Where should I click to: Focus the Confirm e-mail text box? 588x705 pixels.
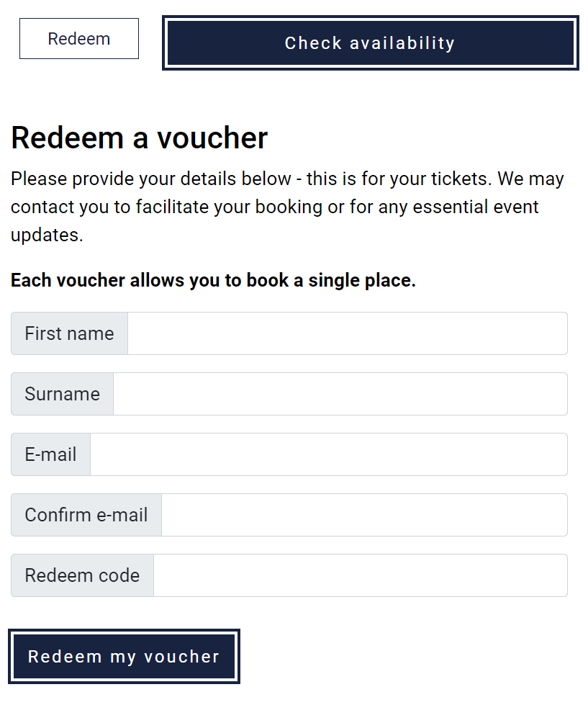coord(364,515)
